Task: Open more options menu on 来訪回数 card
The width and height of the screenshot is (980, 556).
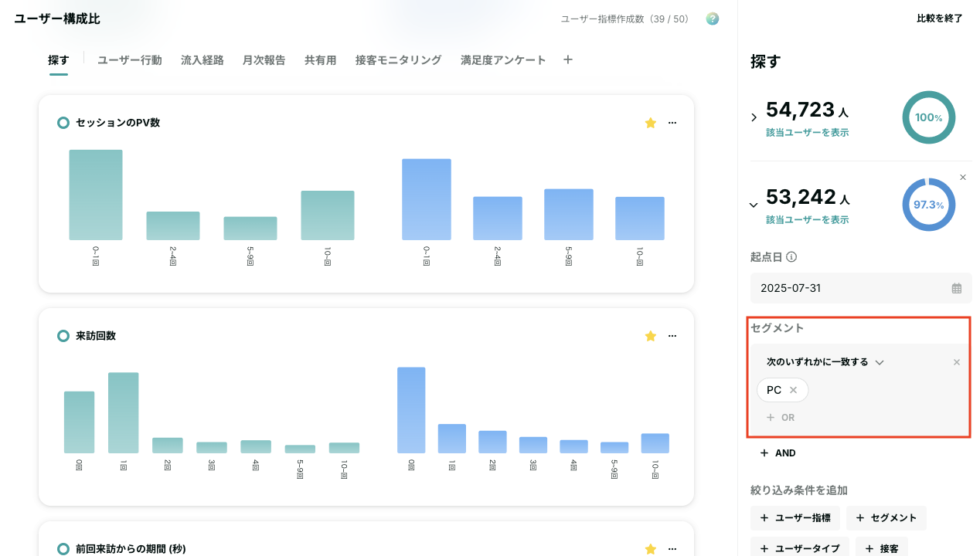Action: pos(672,336)
